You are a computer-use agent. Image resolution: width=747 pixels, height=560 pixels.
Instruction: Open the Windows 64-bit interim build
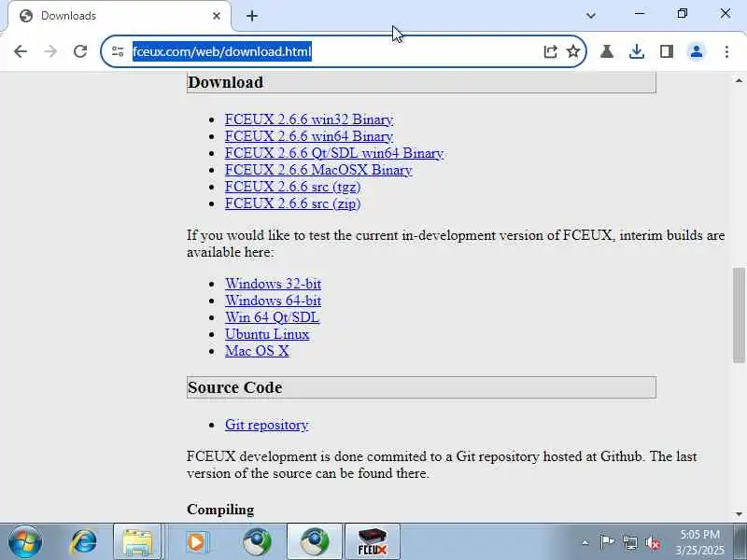click(273, 301)
